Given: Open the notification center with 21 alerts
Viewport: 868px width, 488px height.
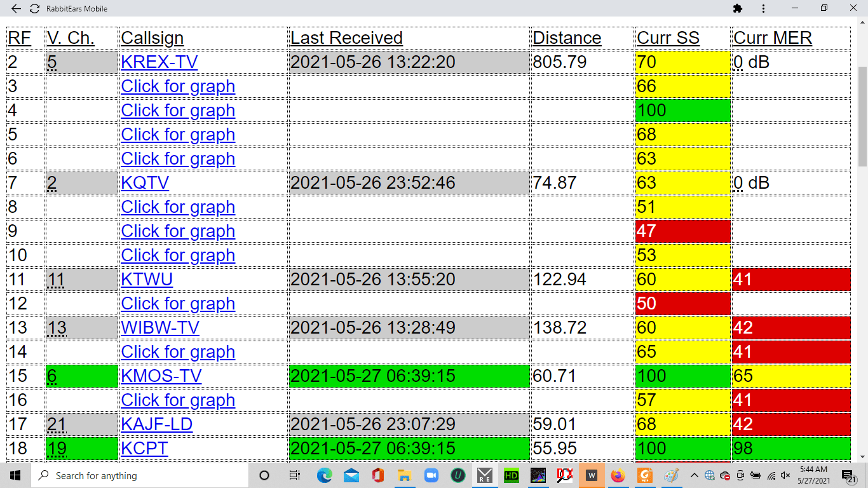Looking at the screenshot, I should [849, 475].
